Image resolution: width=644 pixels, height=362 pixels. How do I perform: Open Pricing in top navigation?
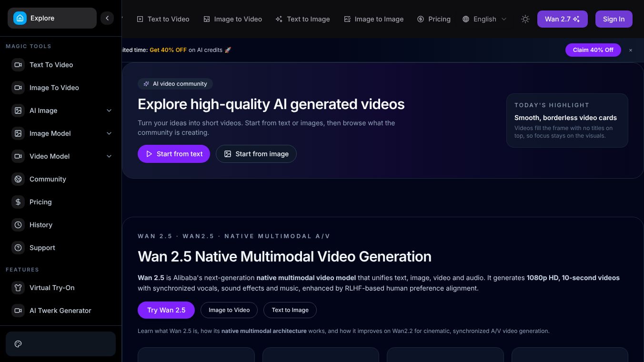pos(433,19)
